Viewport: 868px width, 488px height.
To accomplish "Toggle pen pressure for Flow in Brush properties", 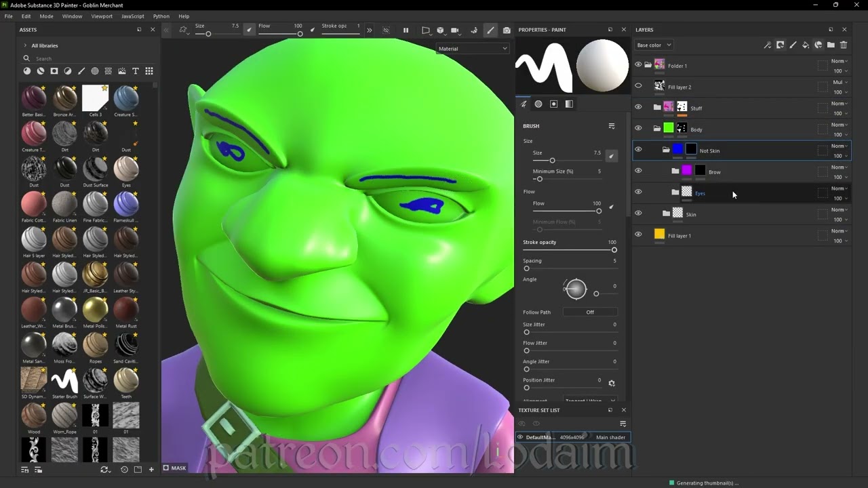I will 611,207.
